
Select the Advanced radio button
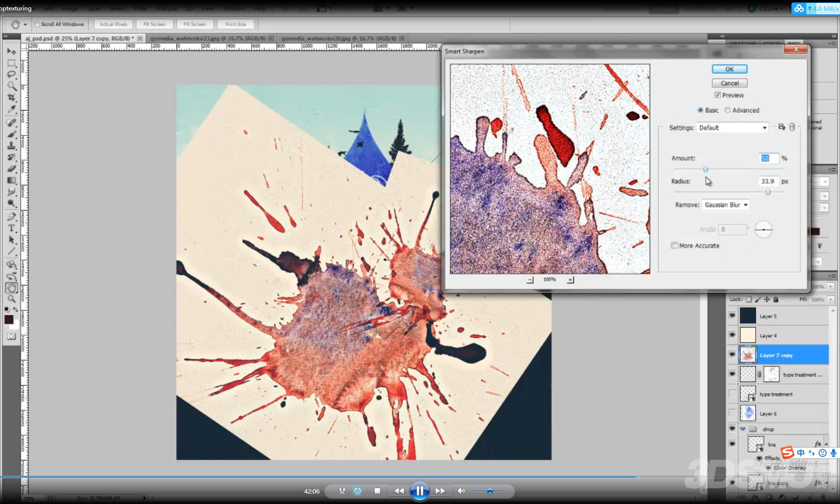click(x=728, y=110)
